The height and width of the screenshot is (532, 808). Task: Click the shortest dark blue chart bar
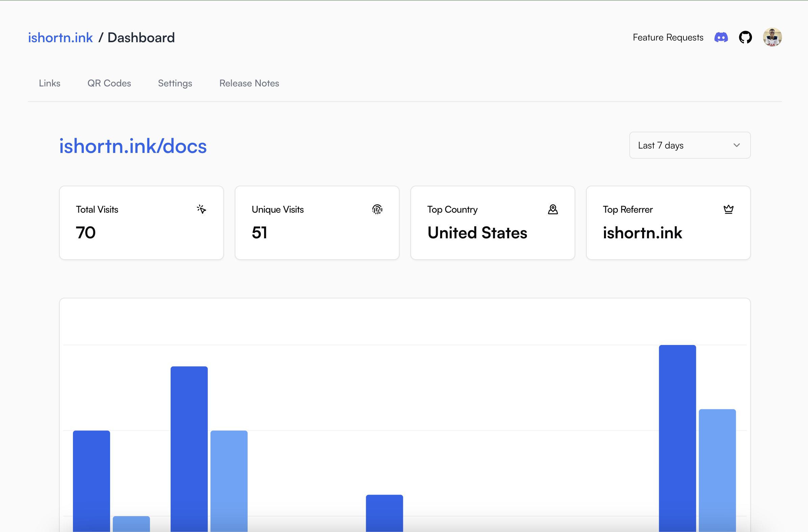coord(384,513)
